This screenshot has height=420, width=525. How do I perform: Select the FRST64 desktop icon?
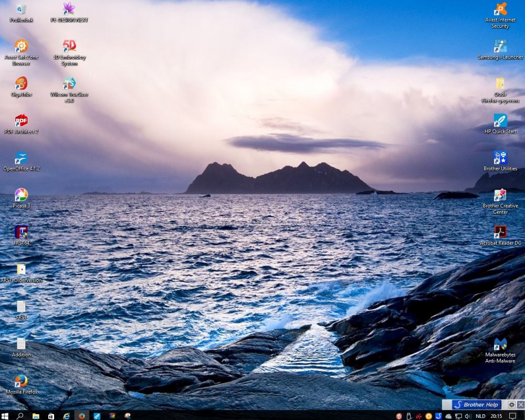point(21,232)
